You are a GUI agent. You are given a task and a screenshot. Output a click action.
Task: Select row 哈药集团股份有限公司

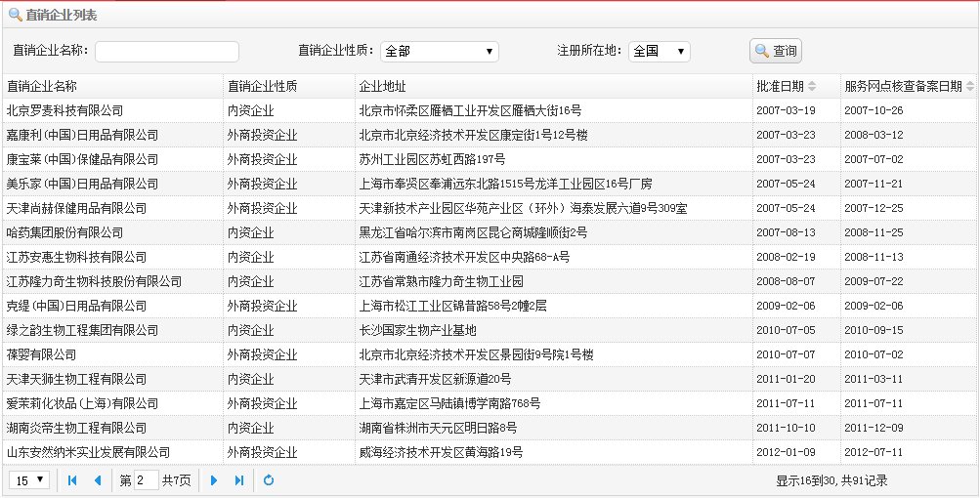(x=489, y=232)
